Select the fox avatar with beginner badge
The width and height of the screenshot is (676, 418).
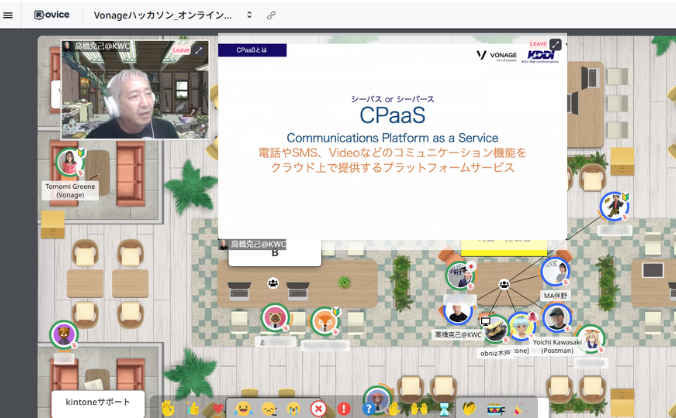[x=325, y=321]
